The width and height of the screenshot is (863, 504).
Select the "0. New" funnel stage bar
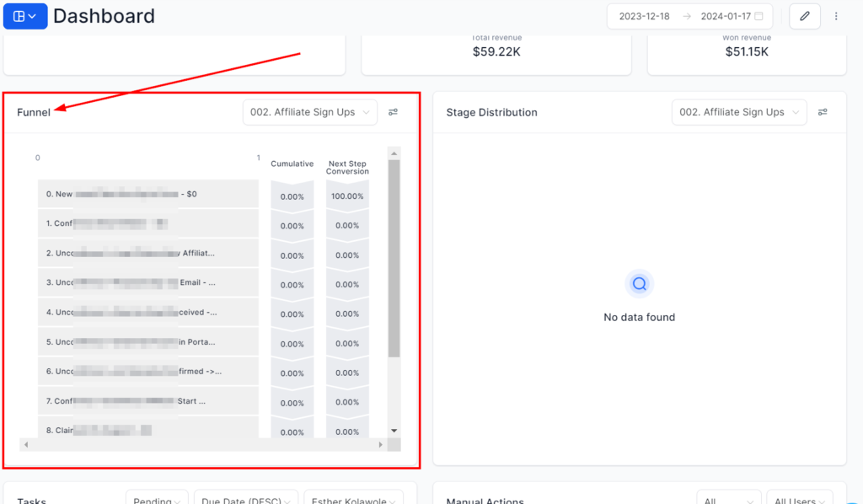coord(147,194)
